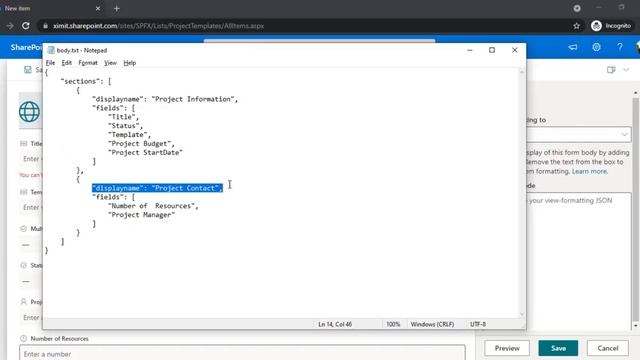Click the Preview button
This screenshot has width=640, height=360.
(507, 348)
